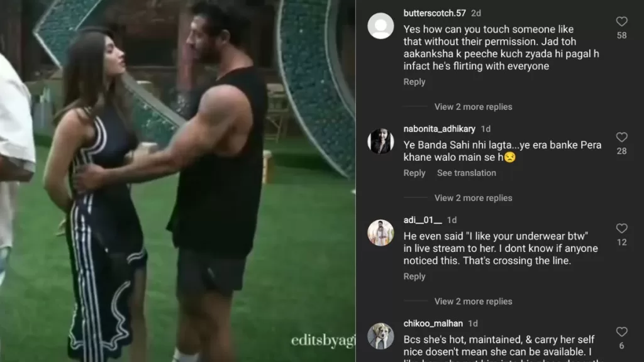This screenshot has height=362, width=644.
Task: Reply to nabonita_adhikary's comment
Action: click(x=414, y=173)
